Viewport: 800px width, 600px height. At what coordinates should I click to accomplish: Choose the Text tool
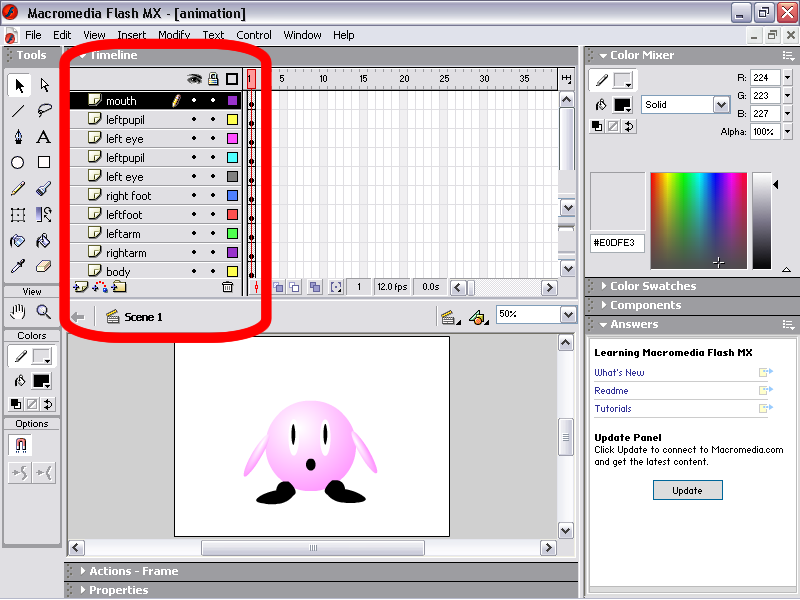pyautogui.click(x=44, y=137)
